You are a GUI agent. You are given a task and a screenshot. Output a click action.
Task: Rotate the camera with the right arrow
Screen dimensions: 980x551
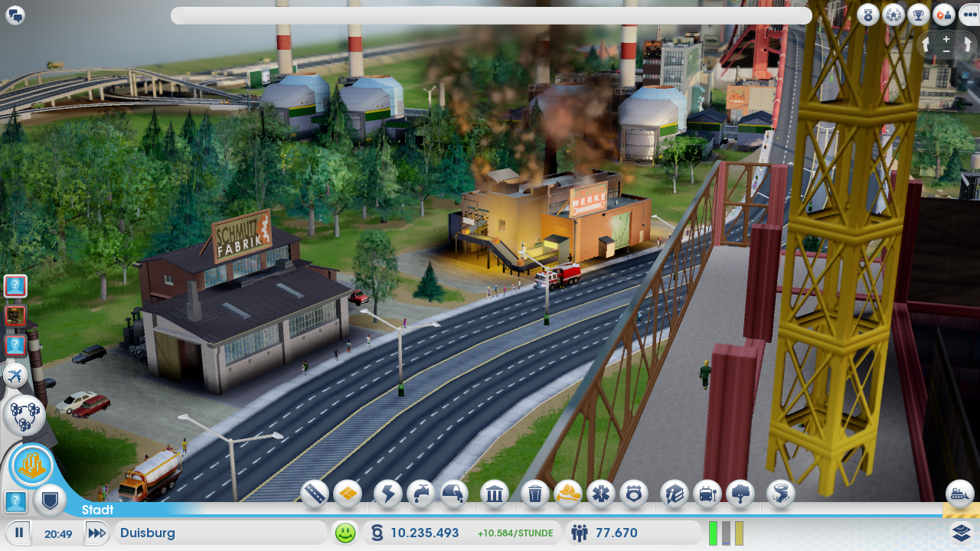[x=968, y=45]
